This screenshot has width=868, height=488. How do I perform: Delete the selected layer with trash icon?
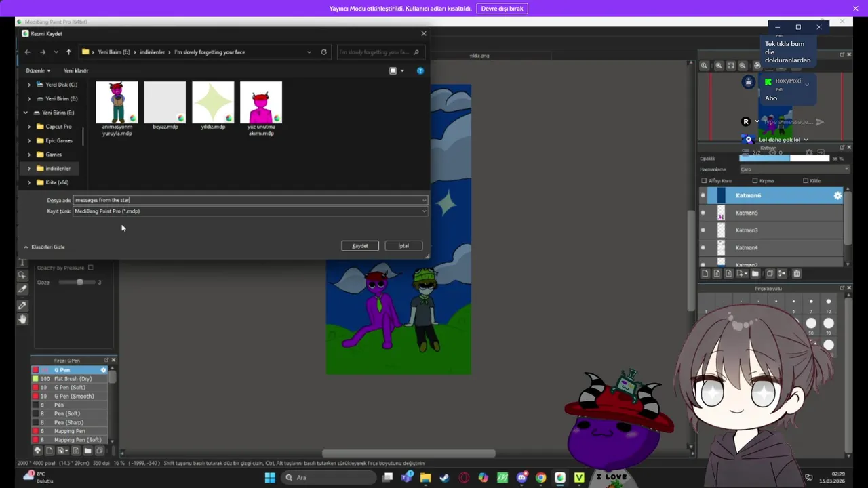pos(797,274)
